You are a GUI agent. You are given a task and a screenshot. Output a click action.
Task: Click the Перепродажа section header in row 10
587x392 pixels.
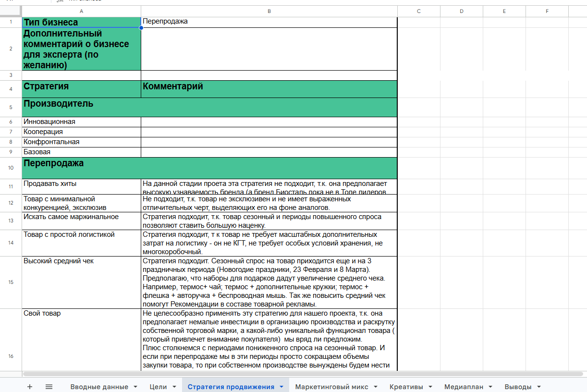pos(209,168)
